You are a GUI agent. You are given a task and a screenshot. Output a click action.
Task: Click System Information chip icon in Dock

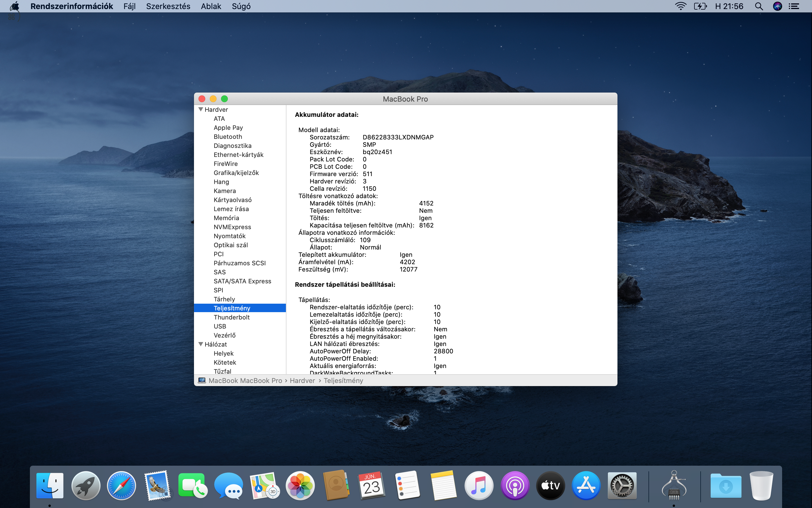pos(674,485)
